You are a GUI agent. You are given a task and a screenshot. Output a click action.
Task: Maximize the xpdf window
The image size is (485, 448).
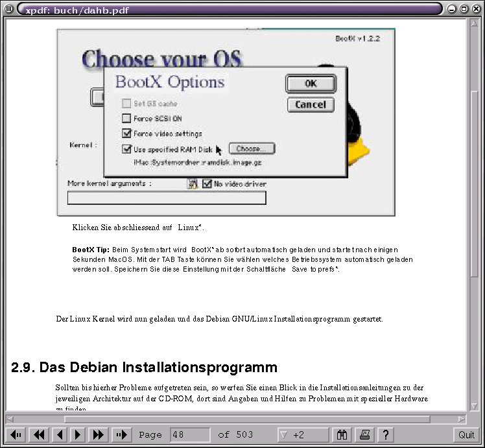tap(464, 9)
